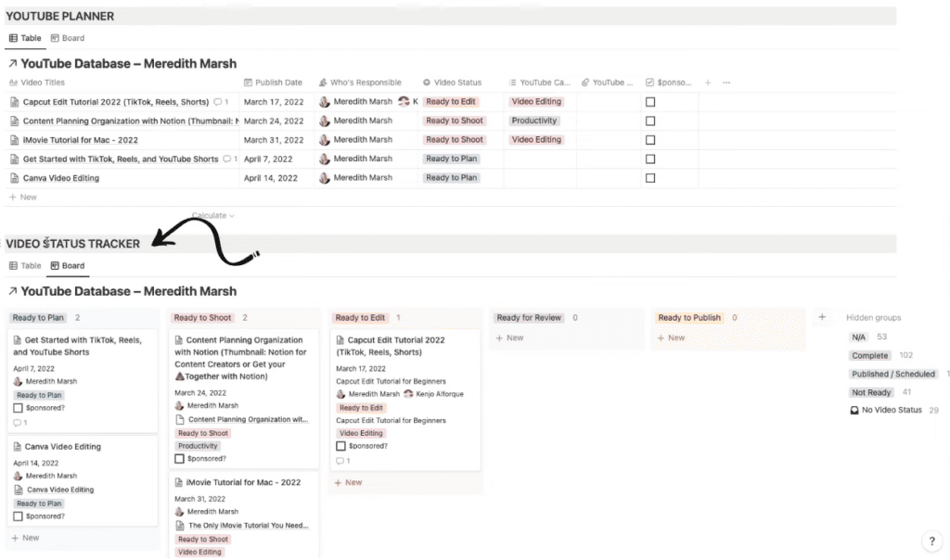Switch to Table tab under YouTube Planner

click(x=25, y=37)
